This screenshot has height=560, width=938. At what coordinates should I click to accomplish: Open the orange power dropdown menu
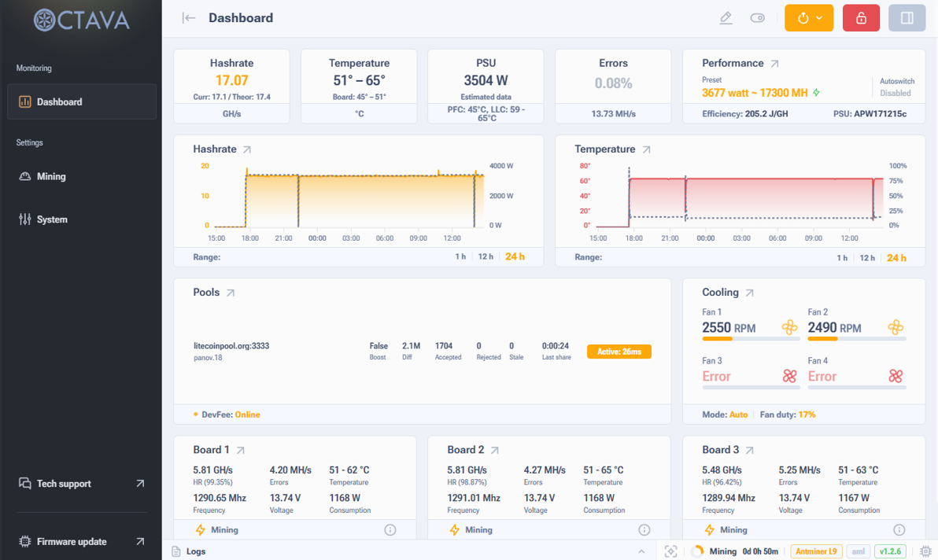[809, 18]
